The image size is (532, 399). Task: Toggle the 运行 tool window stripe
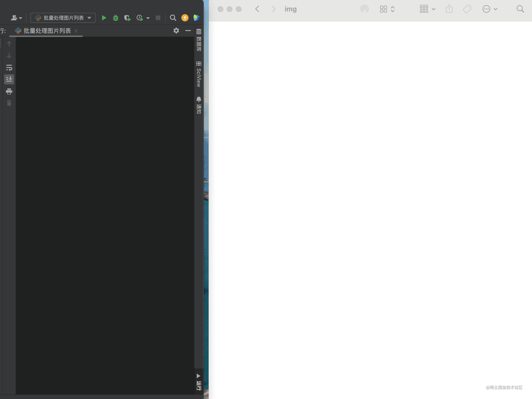coord(198,382)
